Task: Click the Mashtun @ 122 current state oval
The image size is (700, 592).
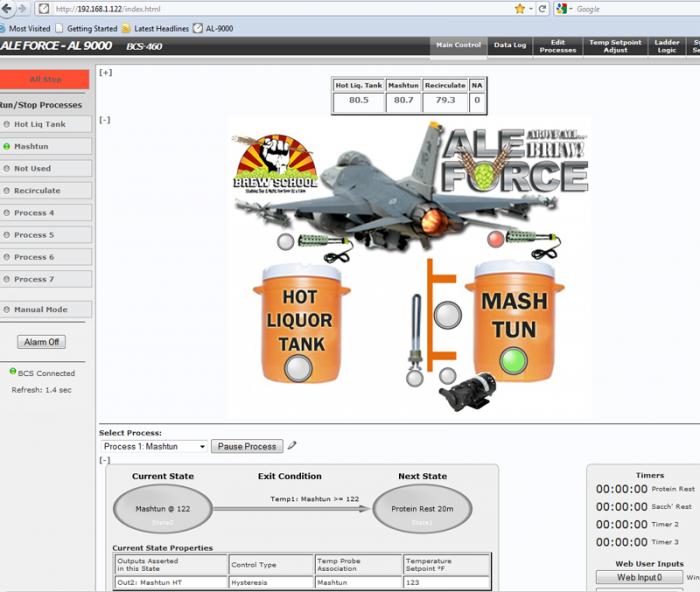Action: coord(162,509)
